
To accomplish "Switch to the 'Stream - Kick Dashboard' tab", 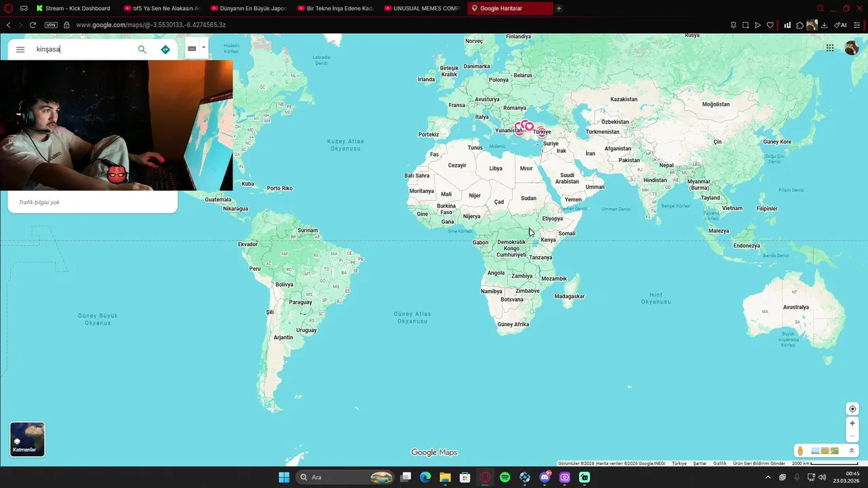I will click(73, 8).
